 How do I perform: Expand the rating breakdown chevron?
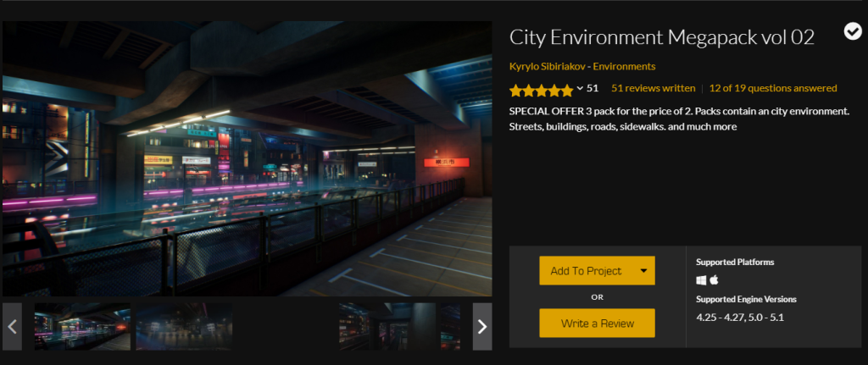click(580, 88)
